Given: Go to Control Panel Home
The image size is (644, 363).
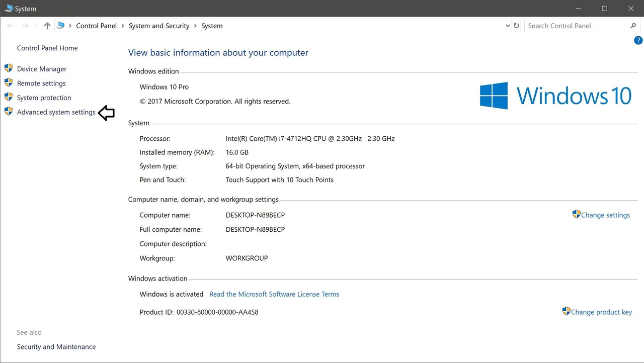Looking at the screenshot, I should click(47, 48).
